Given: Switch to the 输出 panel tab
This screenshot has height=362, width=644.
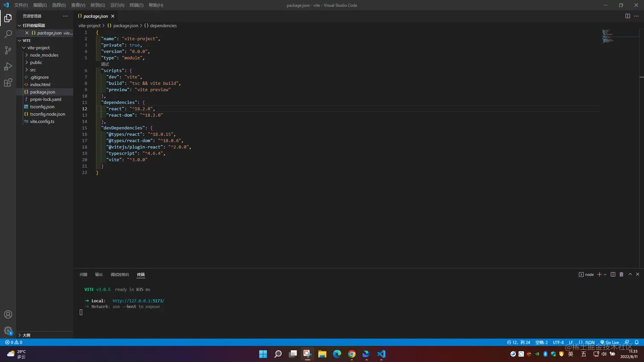Looking at the screenshot, I should pos(99,275).
